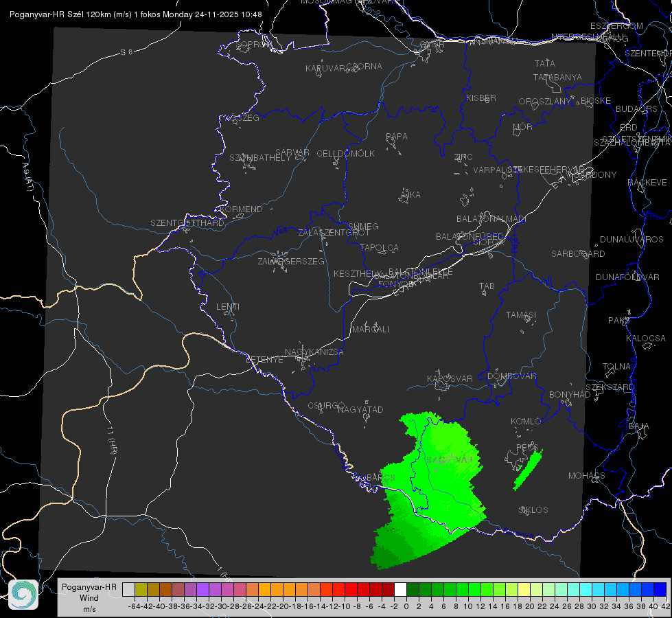The image size is (672, 618).
Task: Click the NAGYATAD city label
Action: [360, 410]
